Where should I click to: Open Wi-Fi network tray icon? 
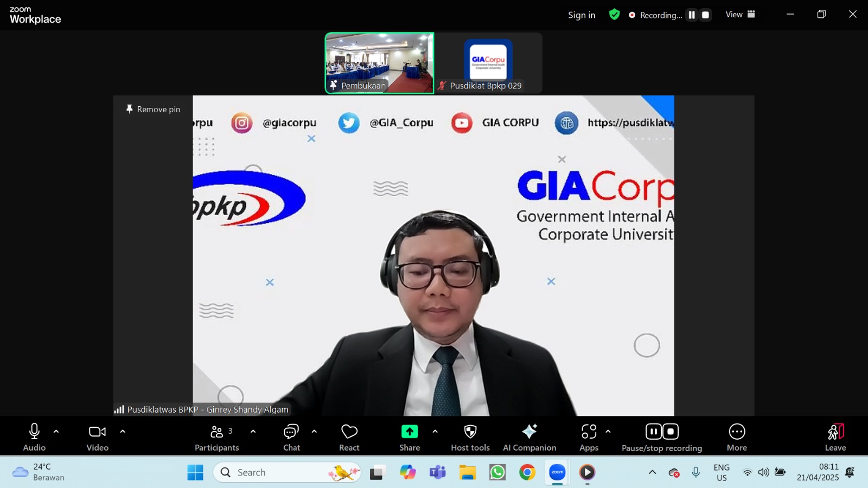point(747,472)
